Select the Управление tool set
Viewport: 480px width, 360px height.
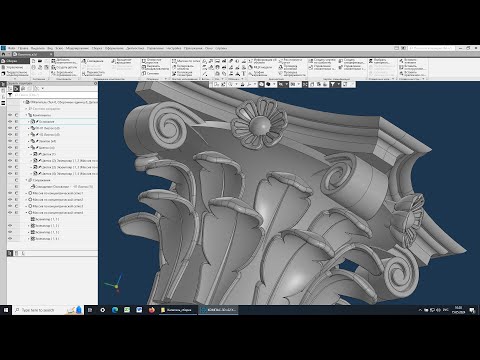coord(15,67)
